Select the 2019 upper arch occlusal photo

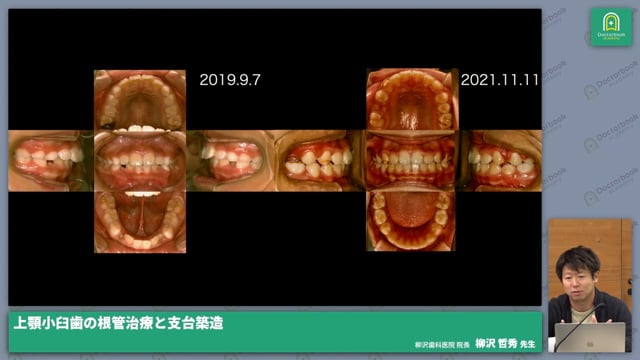[140, 100]
